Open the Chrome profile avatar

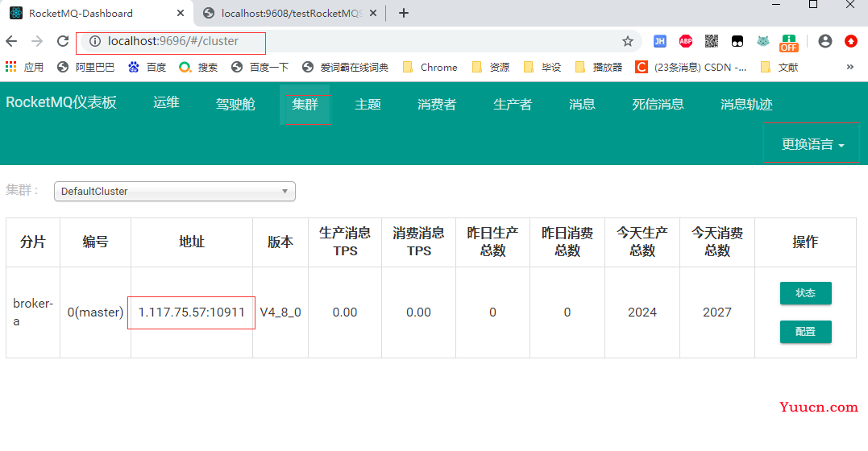pos(824,41)
